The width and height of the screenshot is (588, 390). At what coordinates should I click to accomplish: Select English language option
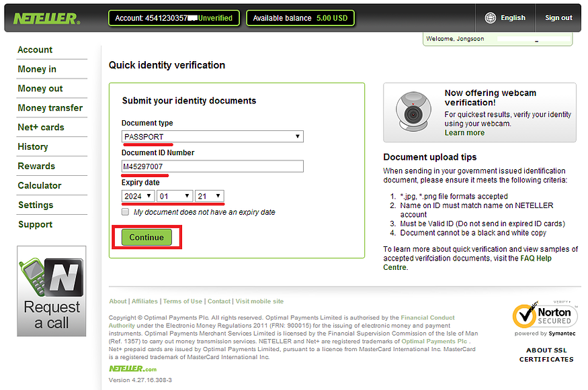click(x=513, y=17)
